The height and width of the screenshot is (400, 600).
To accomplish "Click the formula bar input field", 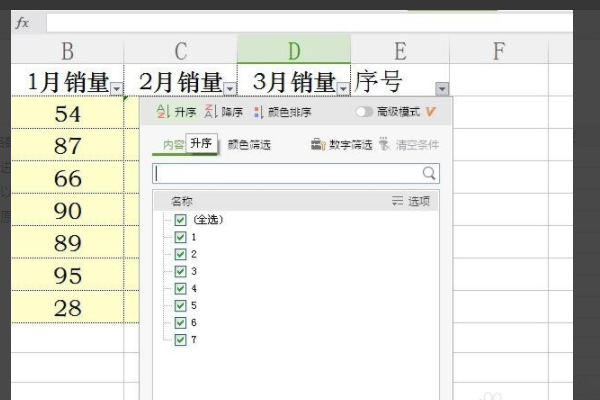I will click(309, 23).
